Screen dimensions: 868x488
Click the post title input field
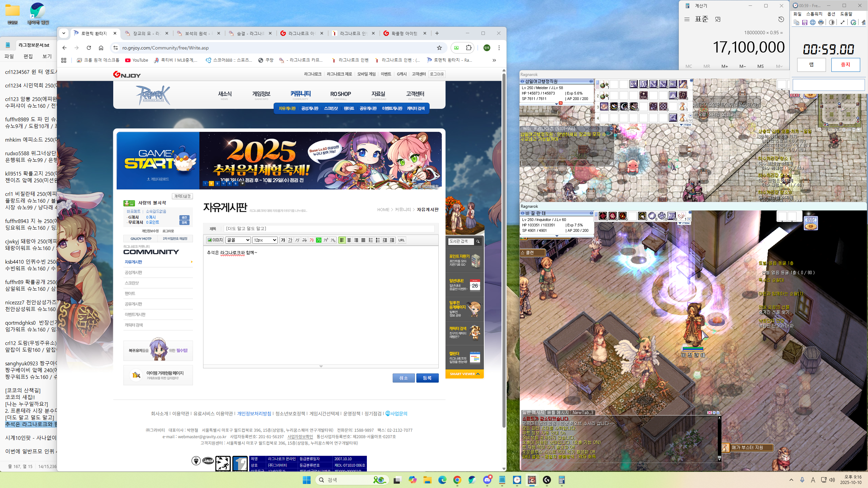click(329, 228)
